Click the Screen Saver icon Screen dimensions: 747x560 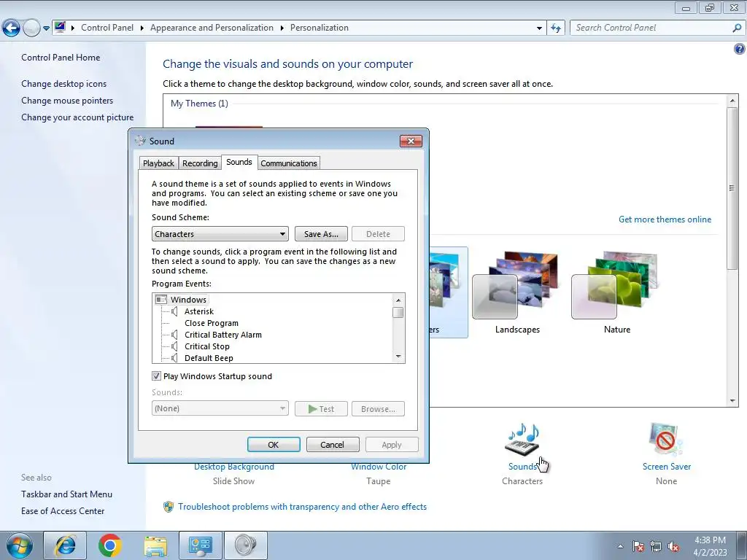pyautogui.click(x=666, y=439)
